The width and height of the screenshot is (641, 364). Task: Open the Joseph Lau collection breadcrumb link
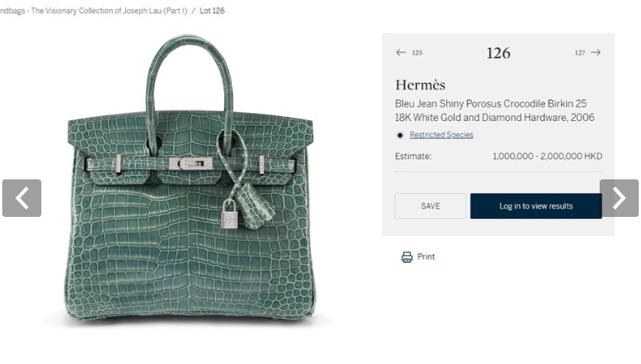[94, 11]
